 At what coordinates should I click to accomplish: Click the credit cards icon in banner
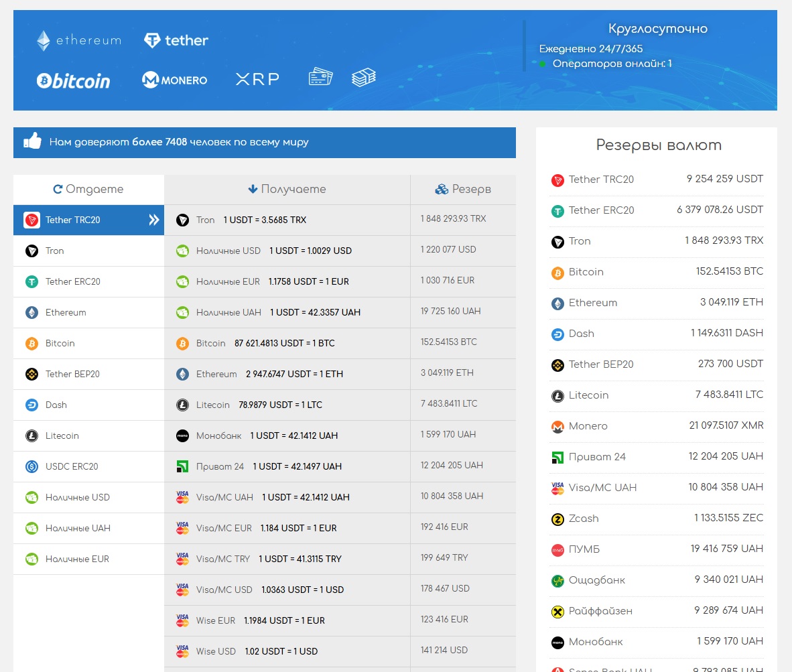click(320, 77)
